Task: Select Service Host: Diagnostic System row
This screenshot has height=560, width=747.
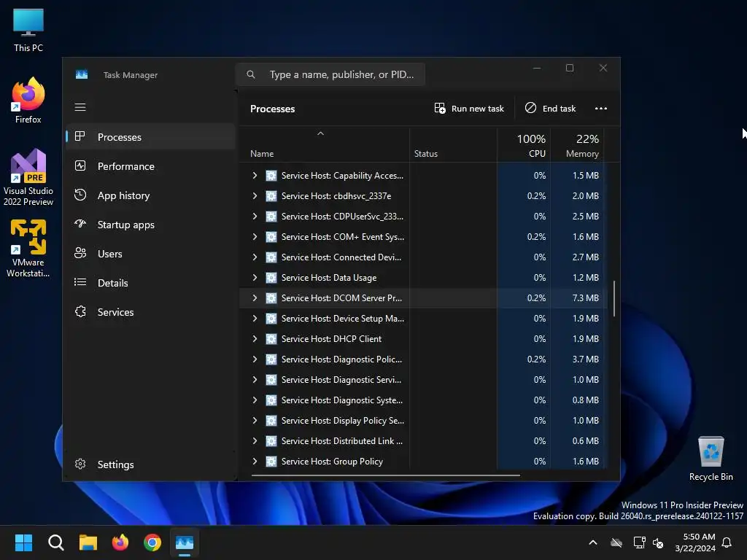Action: click(423, 400)
